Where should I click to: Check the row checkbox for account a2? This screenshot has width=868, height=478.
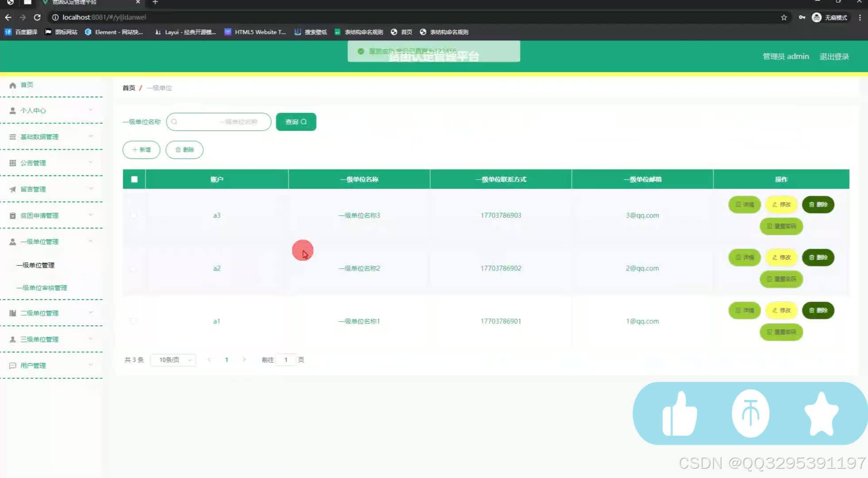click(133, 269)
